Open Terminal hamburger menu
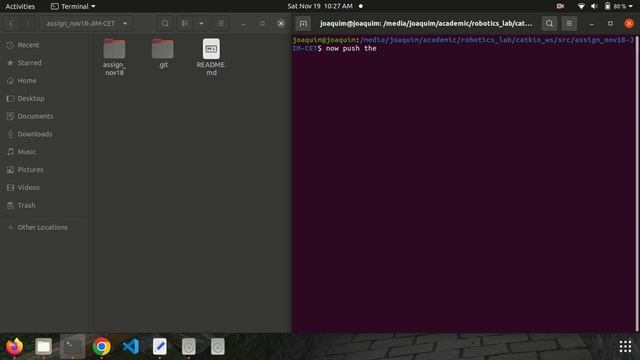The image size is (640, 360). point(569,24)
